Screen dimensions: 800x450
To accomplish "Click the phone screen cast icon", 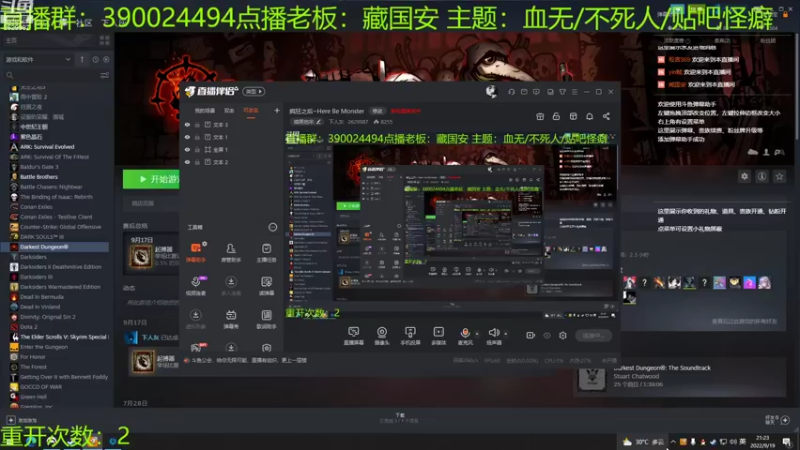I will tap(410, 332).
